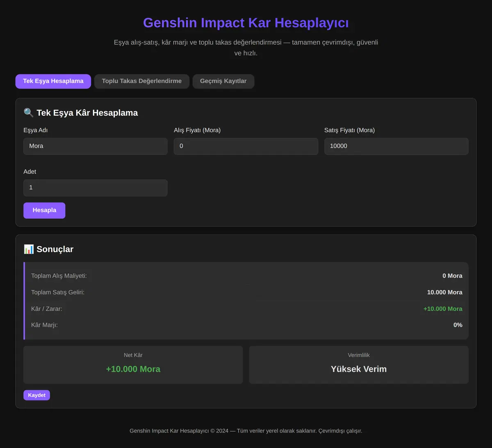Click the magnifier icon beside Tek Eşya Kâr
Viewport: 492px width, 448px height.
point(29,113)
